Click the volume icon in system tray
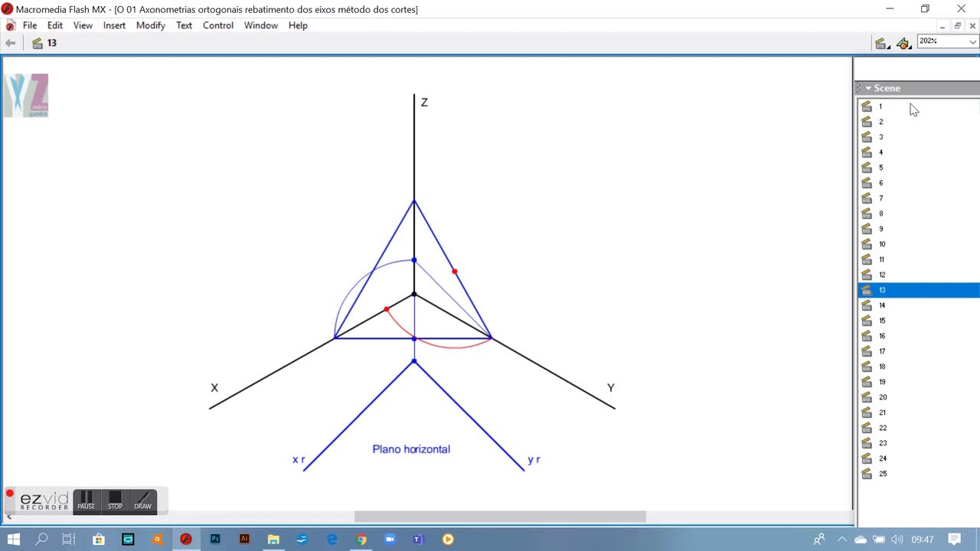 click(x=897, y=540)
